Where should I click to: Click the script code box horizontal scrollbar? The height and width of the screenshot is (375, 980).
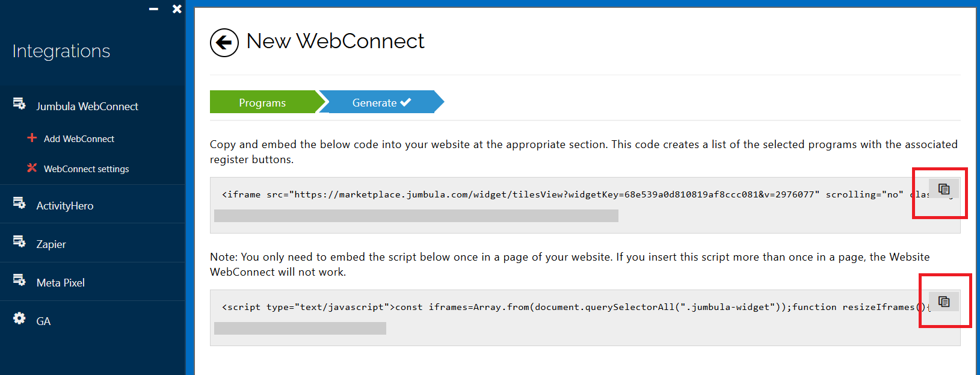click(300, 328)
